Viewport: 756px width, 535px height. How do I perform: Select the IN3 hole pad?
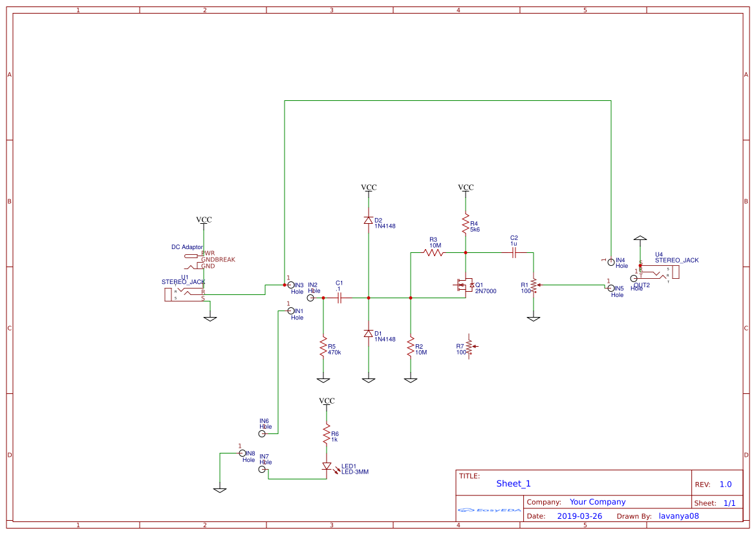point(291,285)
